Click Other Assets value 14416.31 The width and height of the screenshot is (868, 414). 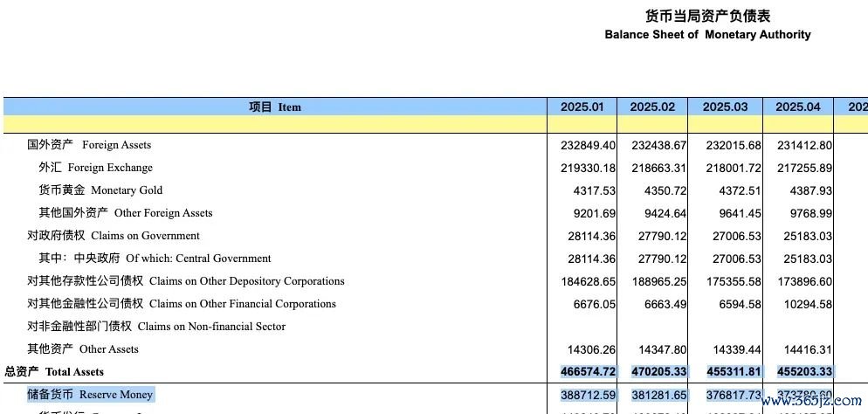pyautogui.click(x=808, y=349)
